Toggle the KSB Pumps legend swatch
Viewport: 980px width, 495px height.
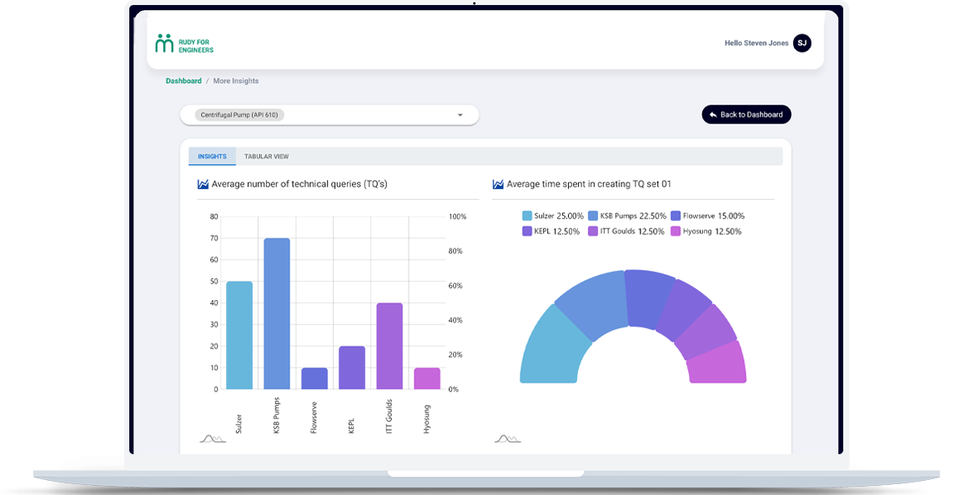coord(592,216)
